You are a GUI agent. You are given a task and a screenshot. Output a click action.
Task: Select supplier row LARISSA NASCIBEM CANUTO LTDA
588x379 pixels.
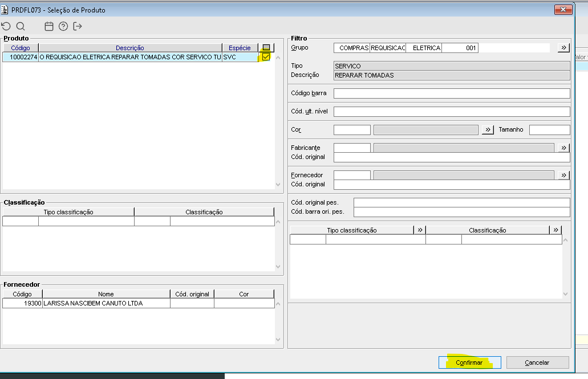click(93, 304)
